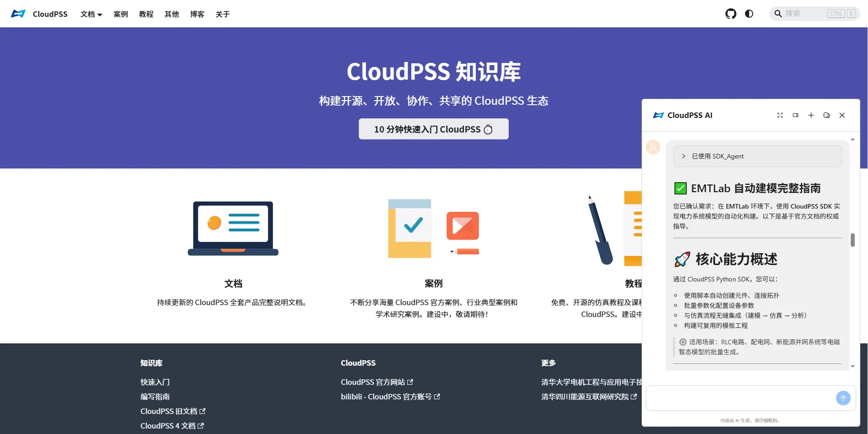Toggle the user avatar in the chat panel

653,147
